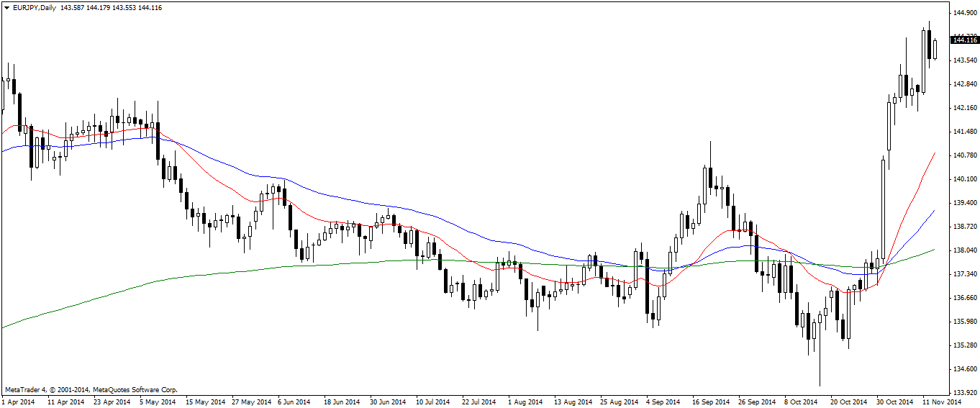The image size is (980, 408).
Task: Click the 140.780 price scale value
Action: (x=964, y=155)
